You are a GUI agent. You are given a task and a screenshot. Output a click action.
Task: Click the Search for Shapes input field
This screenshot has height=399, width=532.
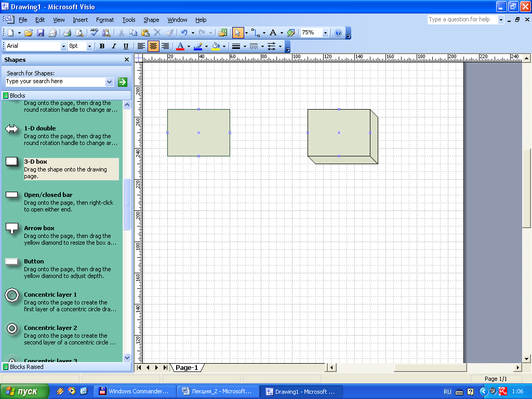[56, 82]
